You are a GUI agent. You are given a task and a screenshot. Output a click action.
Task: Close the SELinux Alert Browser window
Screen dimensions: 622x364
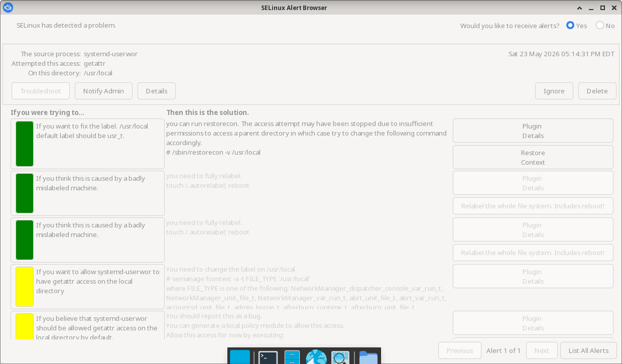click(x=613, y=8)
